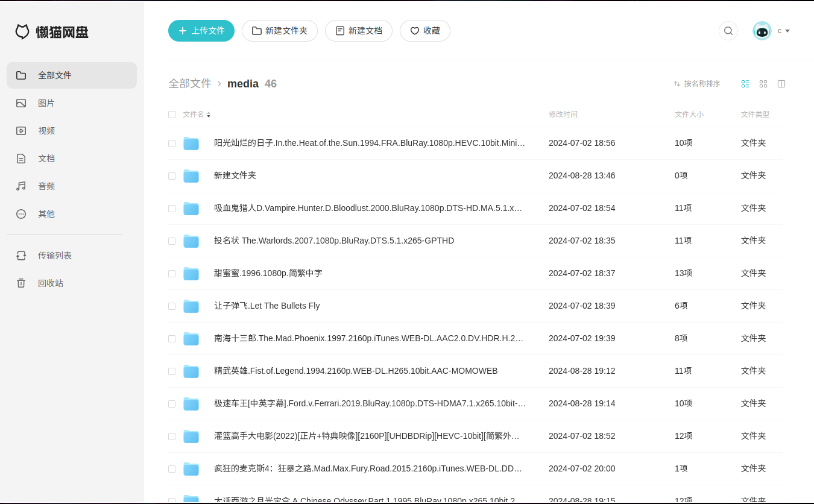Go to 全部文件 breadcrumb link
This screenshot has width=814, height=504.
190,84
